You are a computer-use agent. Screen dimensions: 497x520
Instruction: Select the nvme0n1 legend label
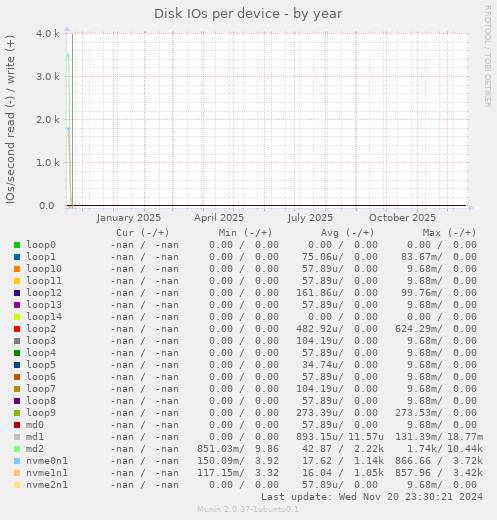[47, 461]
